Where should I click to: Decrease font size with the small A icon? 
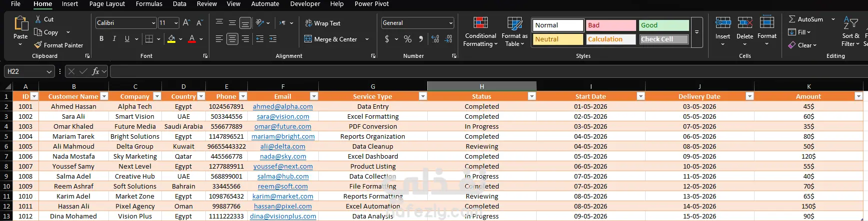199,22
